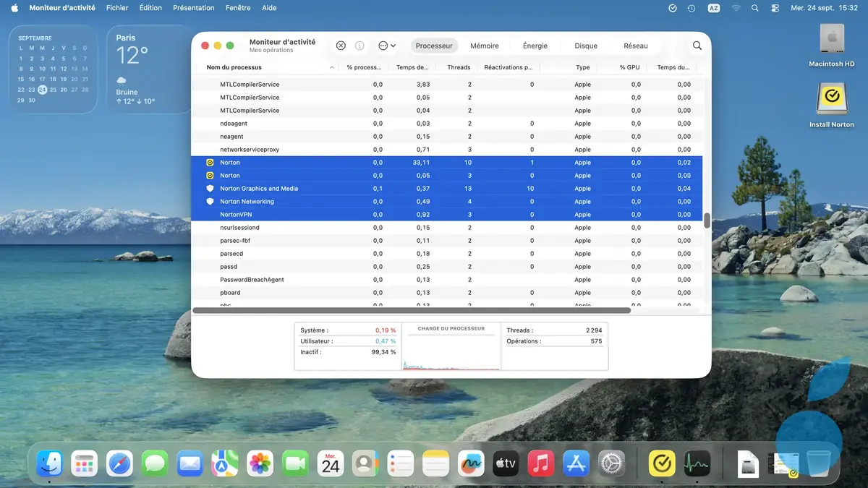Click the Activity Monitor icon in the Dock
Screen dimensions: 868x488
[696, 463]
